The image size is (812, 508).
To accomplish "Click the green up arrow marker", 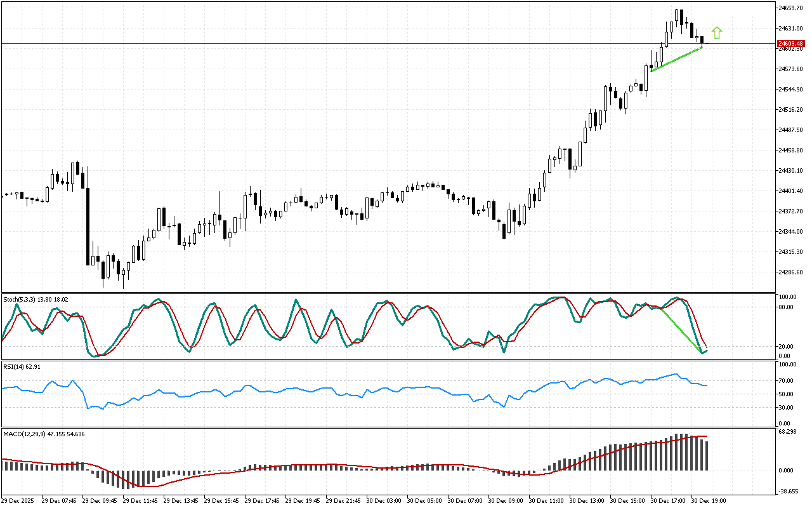I will click(x=717, y=33).
